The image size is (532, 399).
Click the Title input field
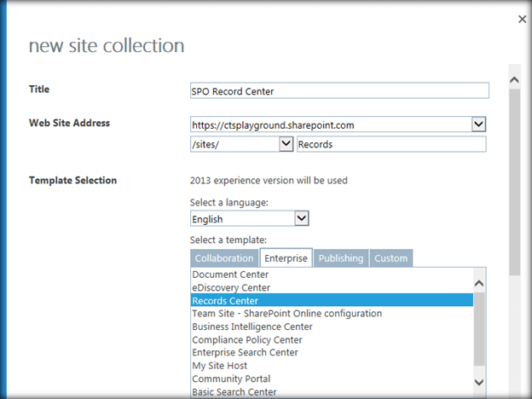[x=339, y=90]
